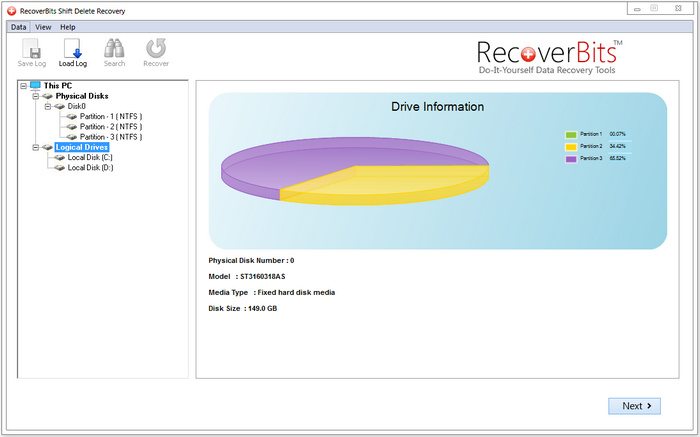Click the Save Log toolbar icon
Viewport: 700px width, 437px height.
[32, 52]
